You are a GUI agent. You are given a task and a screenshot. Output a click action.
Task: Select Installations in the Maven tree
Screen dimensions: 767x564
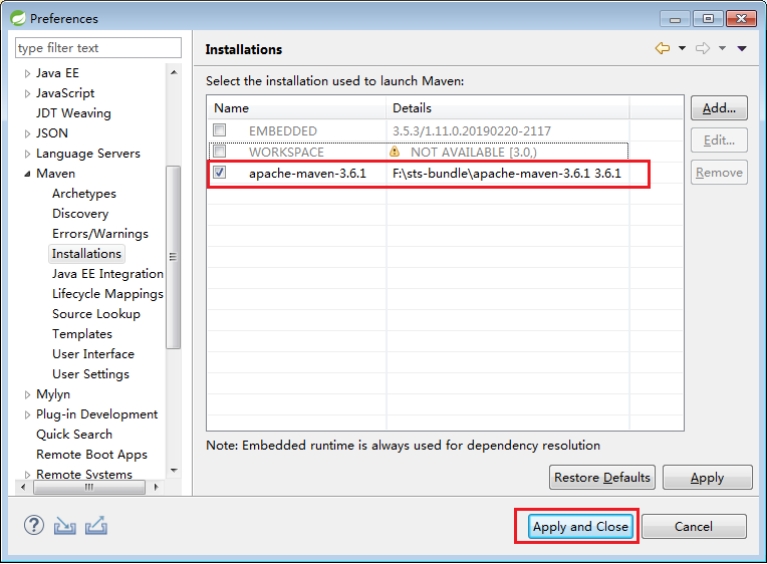coord(87,253)
